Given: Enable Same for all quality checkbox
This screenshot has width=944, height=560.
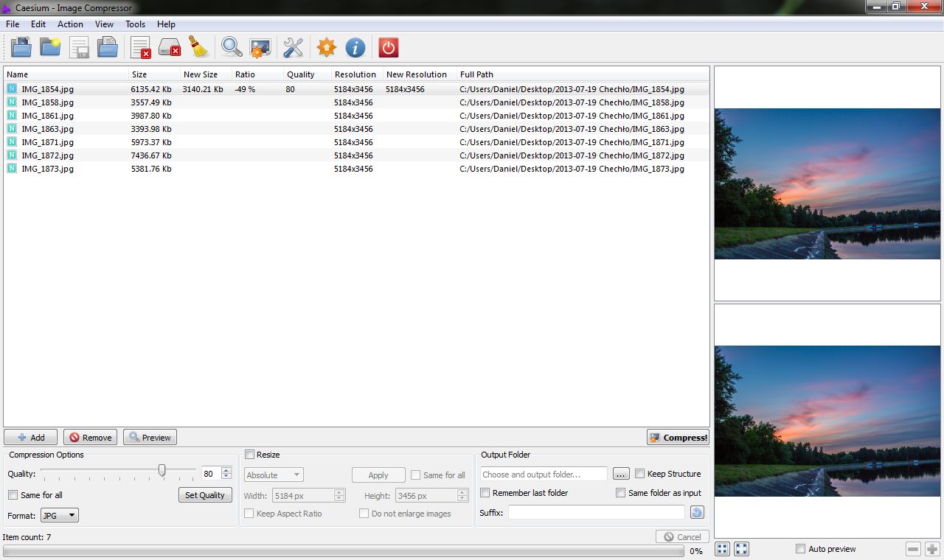Looking at the screenshot, I should click(x=13, y=495).
